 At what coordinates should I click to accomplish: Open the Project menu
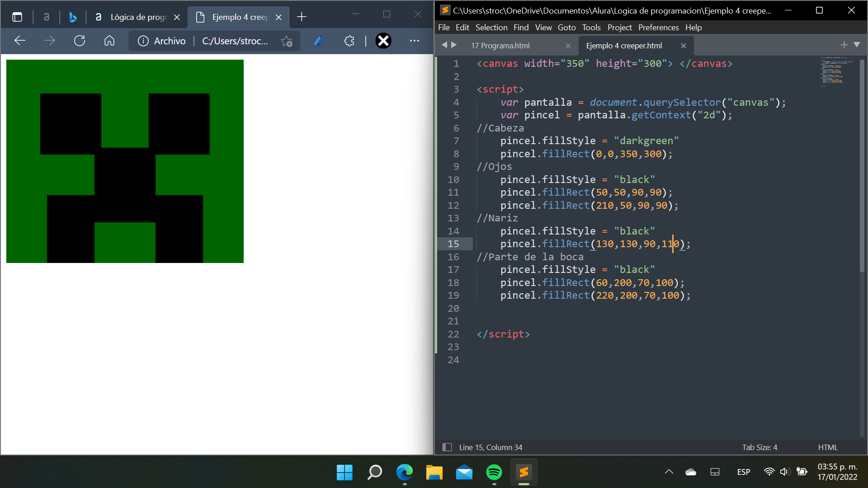(x=620, y=28)
